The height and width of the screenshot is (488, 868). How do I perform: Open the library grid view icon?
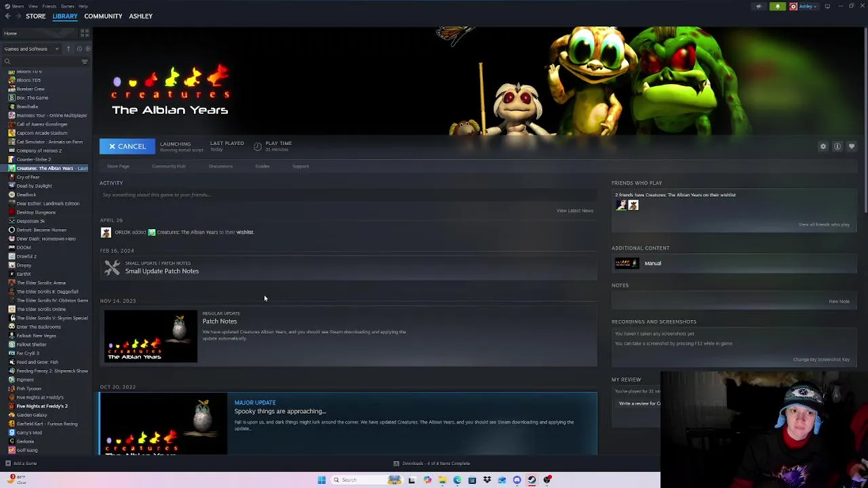click(85, 33)
